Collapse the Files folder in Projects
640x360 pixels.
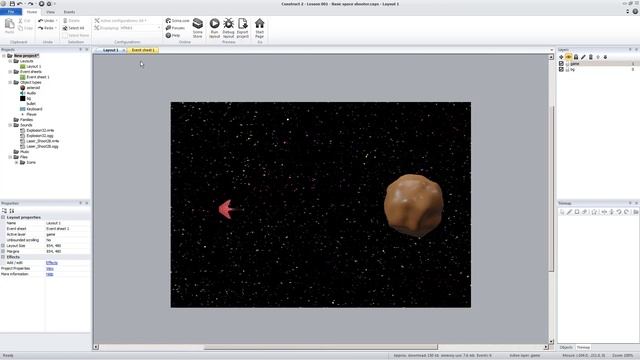coord(10,157)
